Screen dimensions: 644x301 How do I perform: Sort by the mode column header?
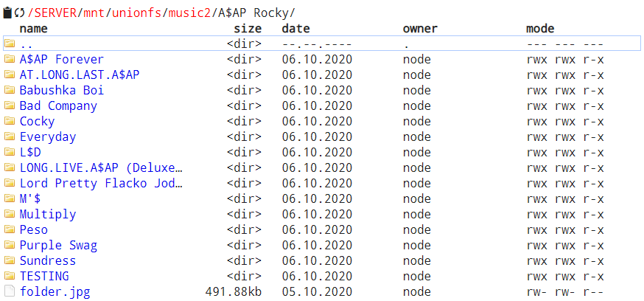[x=540, y=28]
